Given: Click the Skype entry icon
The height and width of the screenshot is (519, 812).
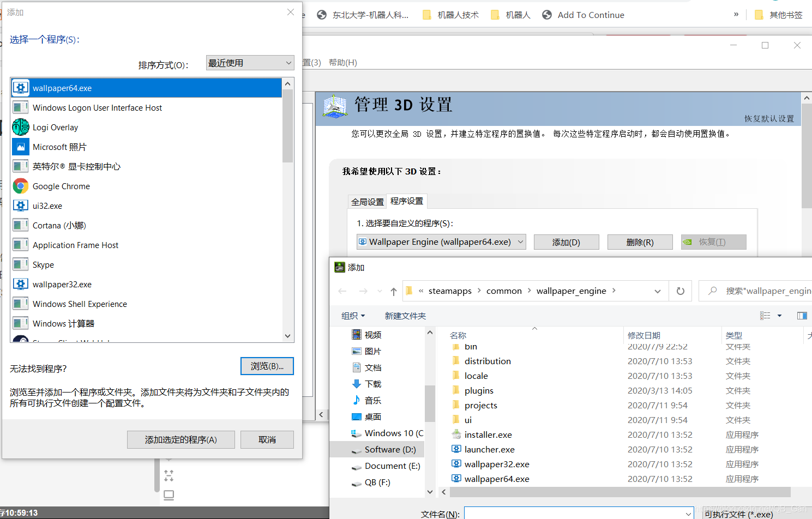Looking at the screenshot, I should 21,264.
